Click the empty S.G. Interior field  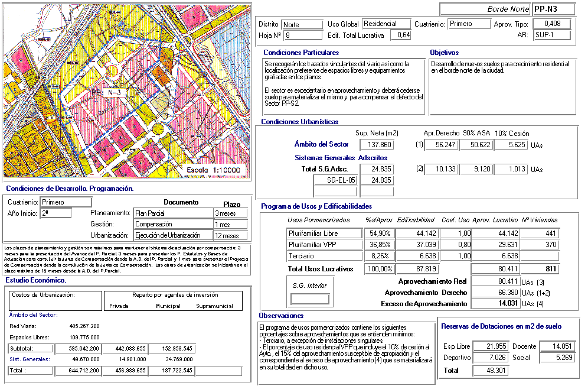pos(310,299)
